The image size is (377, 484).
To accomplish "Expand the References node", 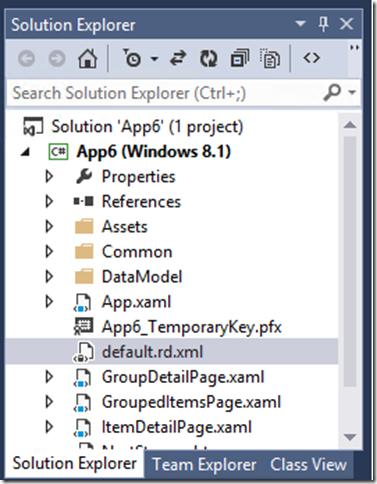I will pyautogui.click(x=49, y=201).
